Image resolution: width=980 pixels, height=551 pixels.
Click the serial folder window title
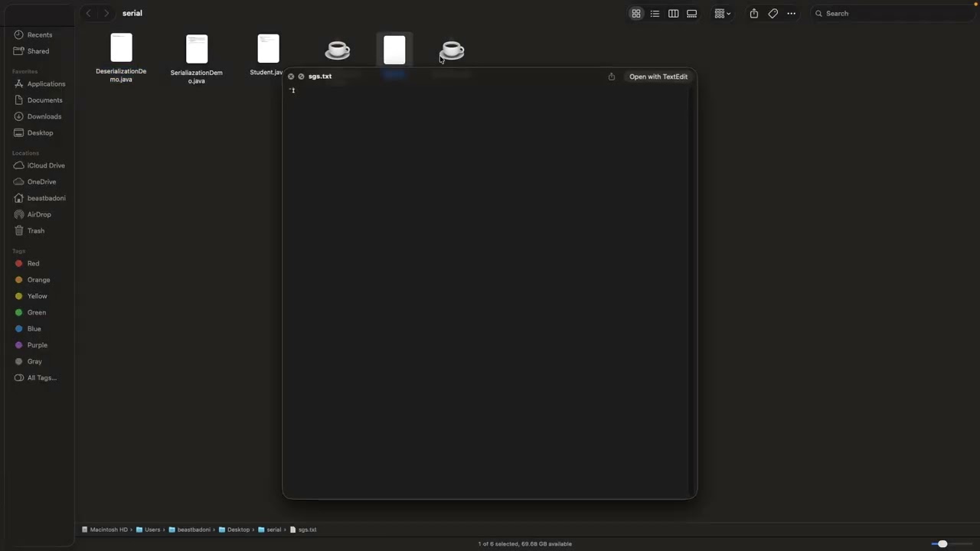(x=132, y=13)
